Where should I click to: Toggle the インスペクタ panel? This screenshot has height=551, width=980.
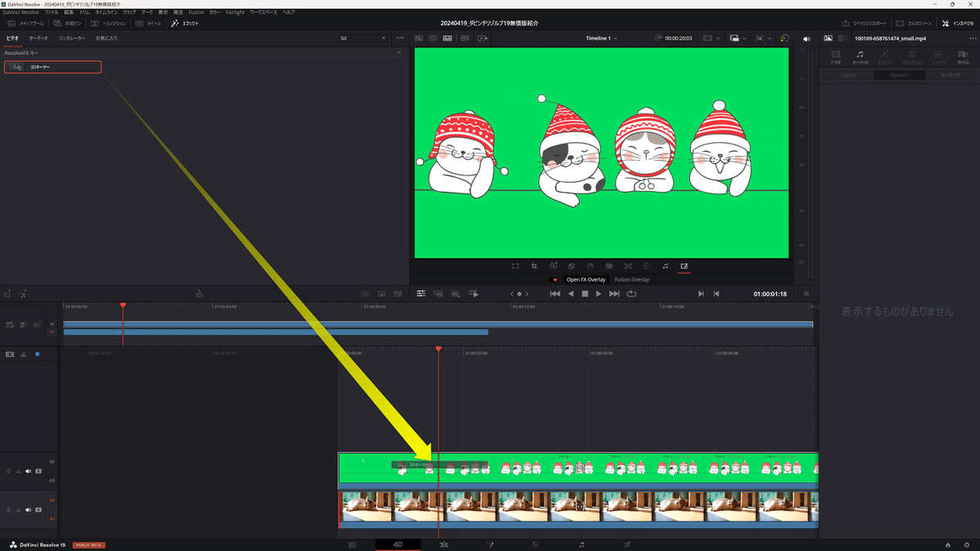pos(957,24)
